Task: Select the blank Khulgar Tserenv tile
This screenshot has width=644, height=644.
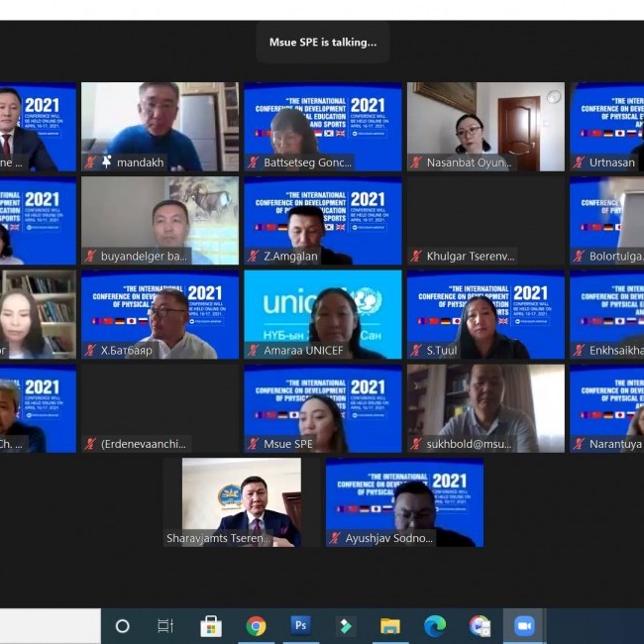Action: (485, 221)
